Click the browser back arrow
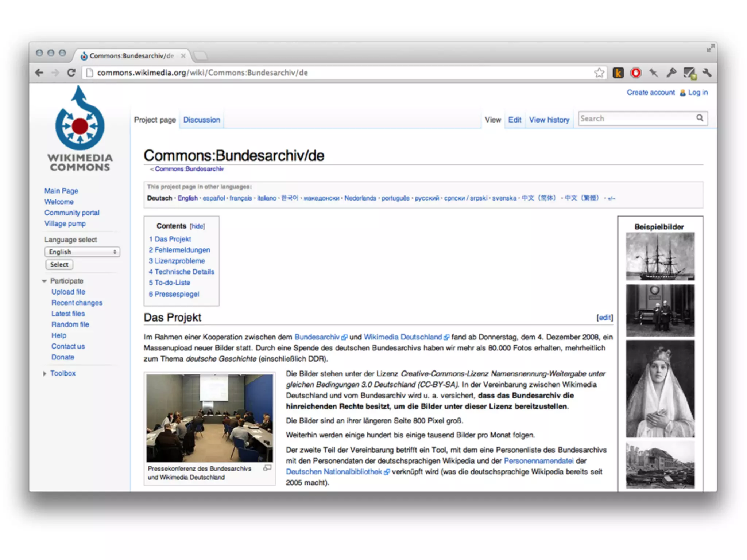Viewport: 747px width, 560px height. [39, 73]
